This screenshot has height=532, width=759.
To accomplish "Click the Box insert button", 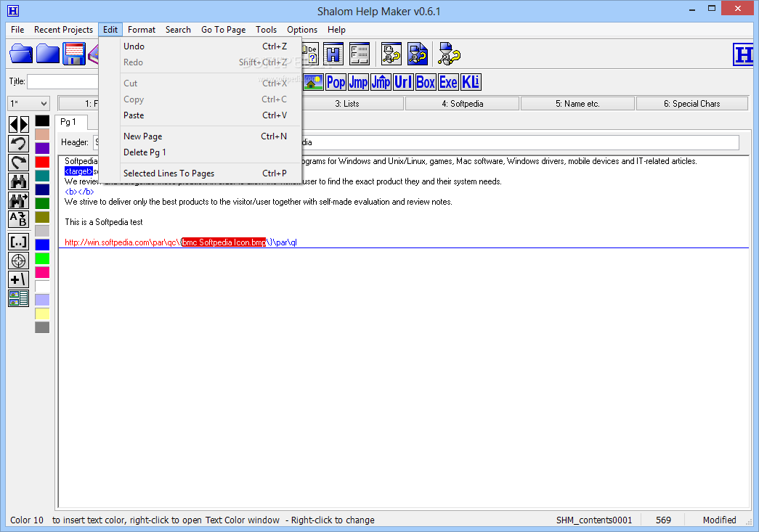I will tap(426, 82).
